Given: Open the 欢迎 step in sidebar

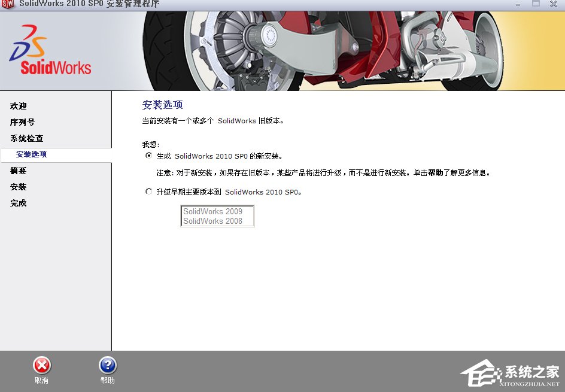Looking at the screenshot, I should point(18,105).
